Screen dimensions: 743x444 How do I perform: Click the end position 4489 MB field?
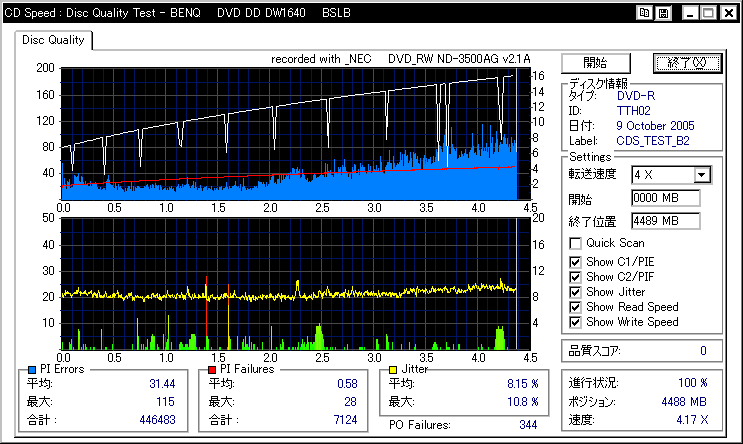click(x=666, y=221)
